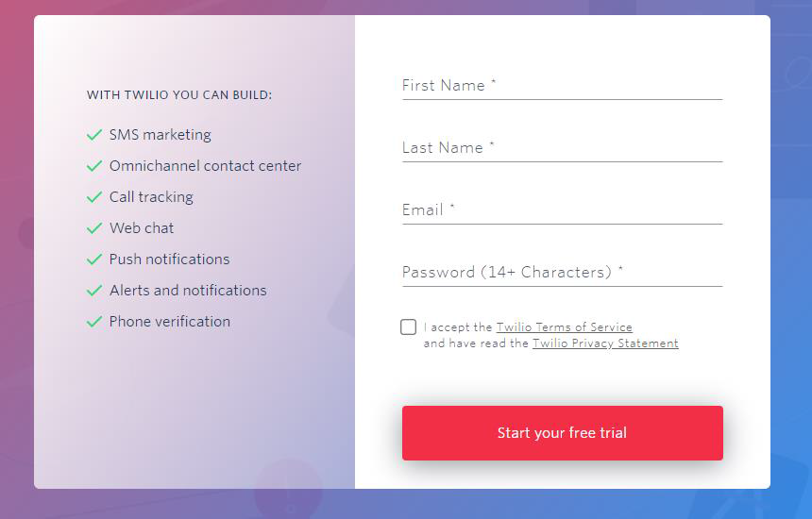Viewport: 812px width, 519px height.
Task: Select the Email input field
Action: [x=563, y=210]
